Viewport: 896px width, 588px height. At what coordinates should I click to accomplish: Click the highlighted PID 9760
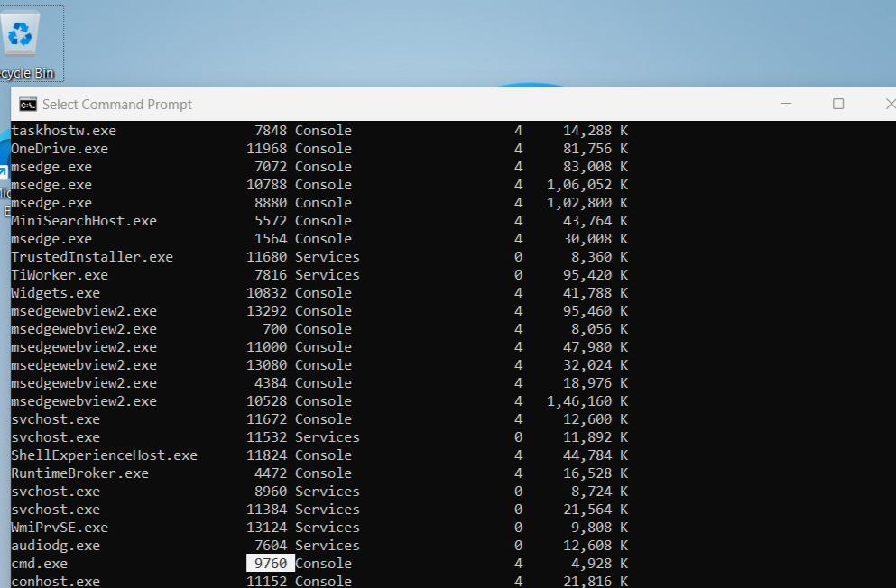point(271,564)
